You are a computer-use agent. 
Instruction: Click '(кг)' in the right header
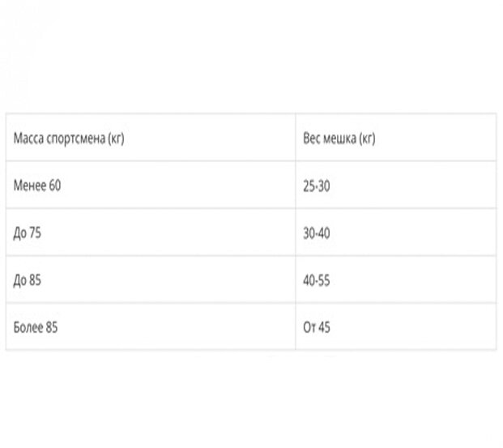pyautogui.click(x=367, y=139)
